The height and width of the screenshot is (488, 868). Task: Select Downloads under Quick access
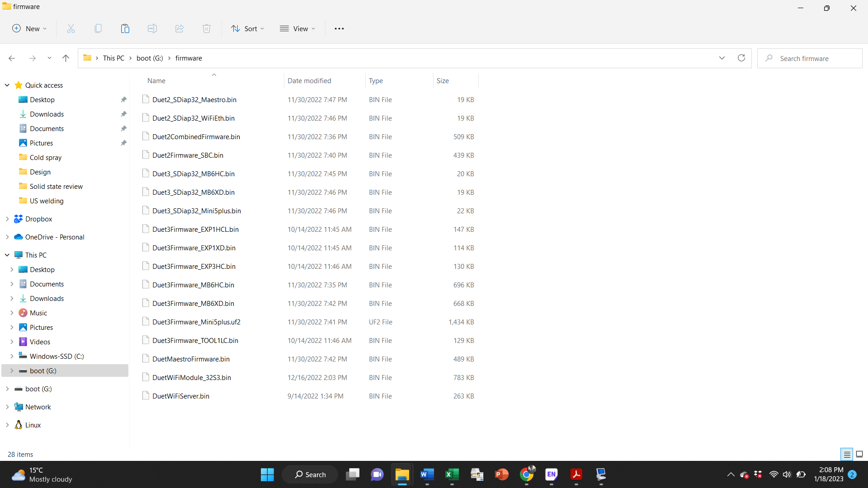[x=47, y=114]
